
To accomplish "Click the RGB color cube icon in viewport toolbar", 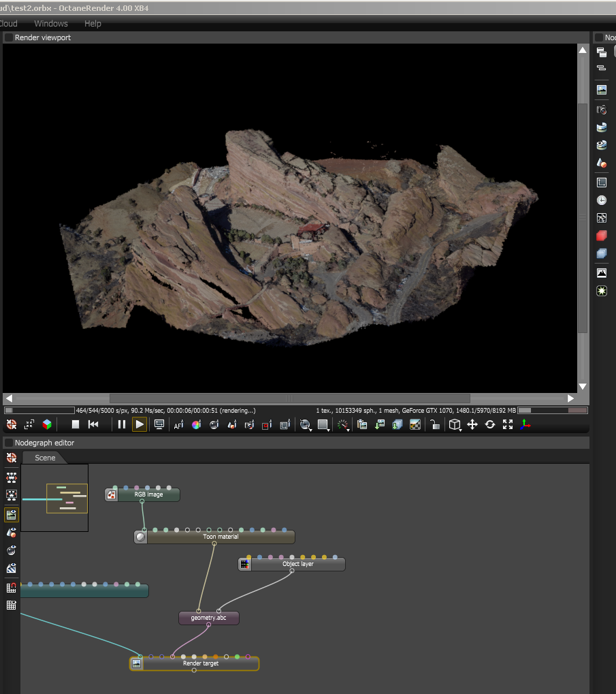I will pyautogui.click(x=47, y=424).
